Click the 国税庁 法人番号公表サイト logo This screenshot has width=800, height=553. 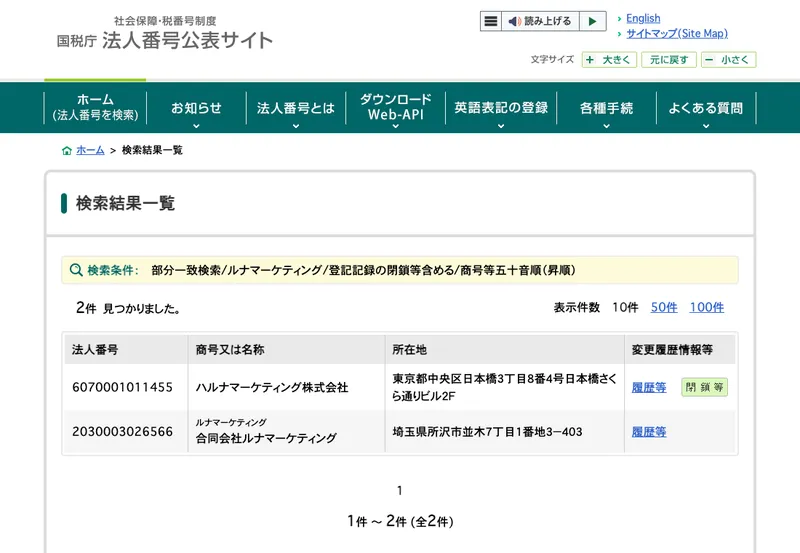165,34
